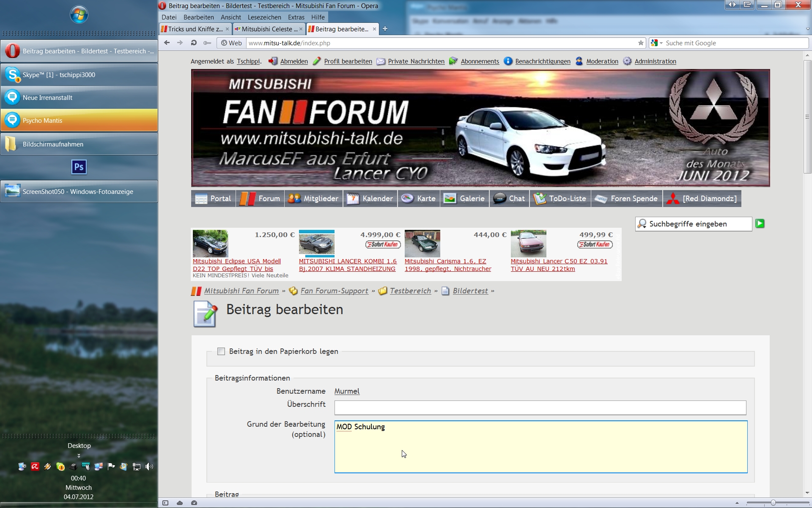Open the Datei menu

[169, 17]
